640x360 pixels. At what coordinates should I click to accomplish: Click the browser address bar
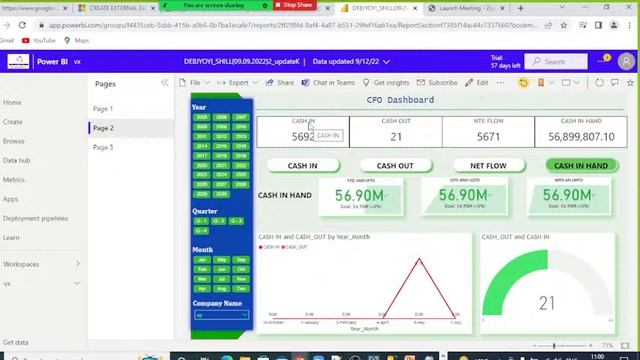293,25
